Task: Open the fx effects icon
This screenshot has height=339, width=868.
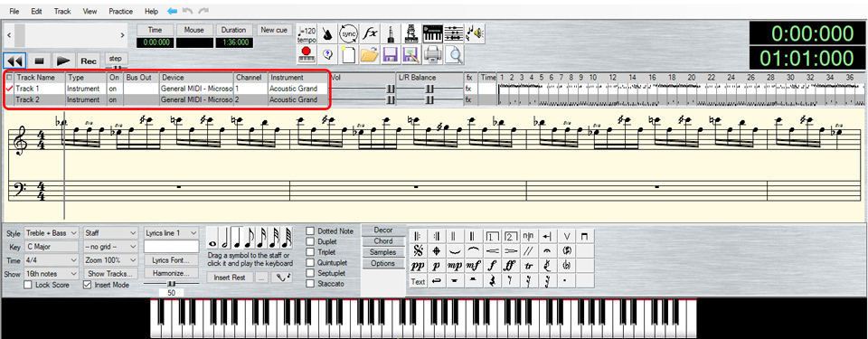Action: [x=370, y=34]
